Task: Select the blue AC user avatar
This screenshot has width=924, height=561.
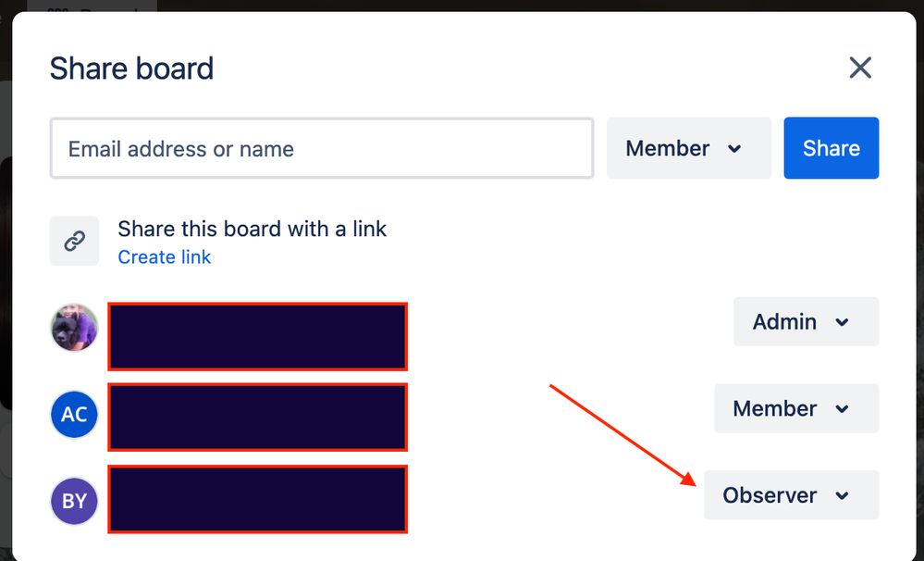Action: click(x=74, y=414)
